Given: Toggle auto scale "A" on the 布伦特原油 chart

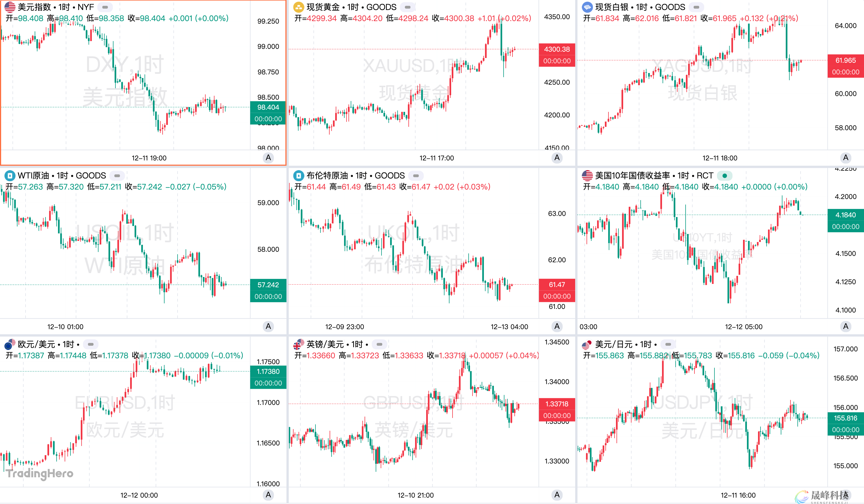Looking at the screenshot, I should [557, 326].
